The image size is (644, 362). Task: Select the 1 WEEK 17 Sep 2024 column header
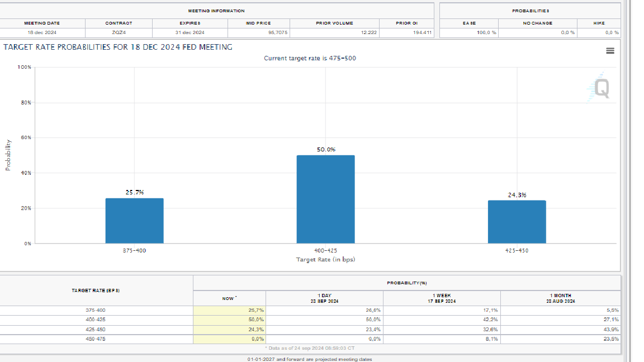442,298
